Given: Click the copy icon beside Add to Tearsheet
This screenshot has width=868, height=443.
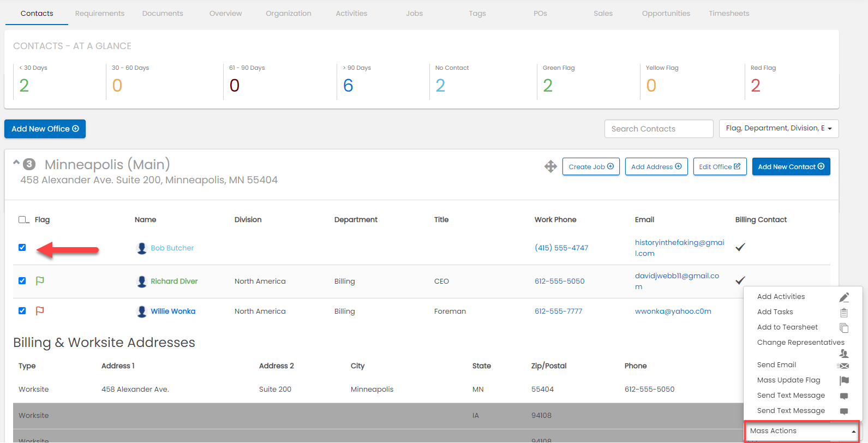Looking at the screenshot, I should coord(844,328).
